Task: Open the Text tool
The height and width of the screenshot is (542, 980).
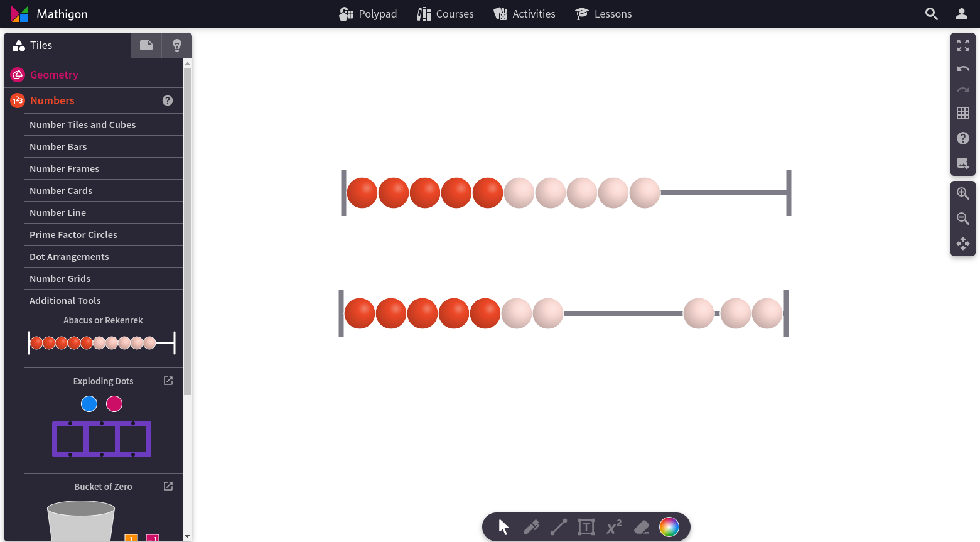Action: pos(586,527)
